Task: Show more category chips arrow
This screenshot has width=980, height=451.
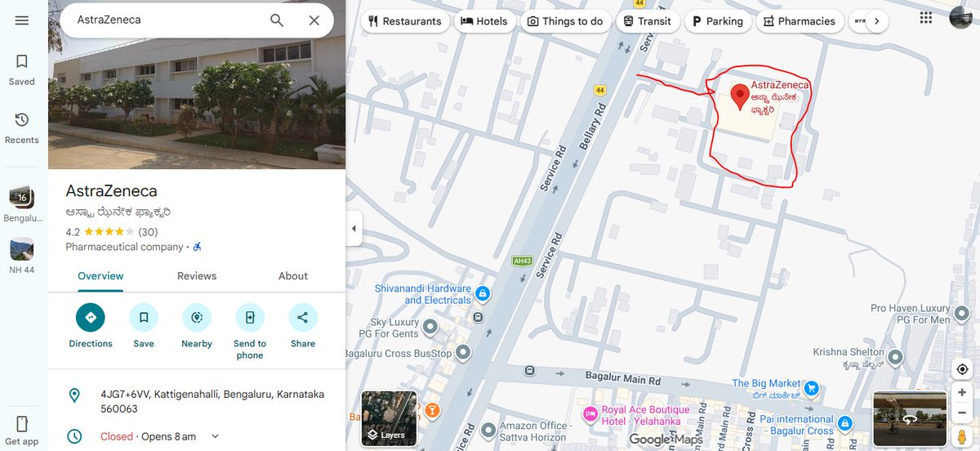Action: coord(876,21)
